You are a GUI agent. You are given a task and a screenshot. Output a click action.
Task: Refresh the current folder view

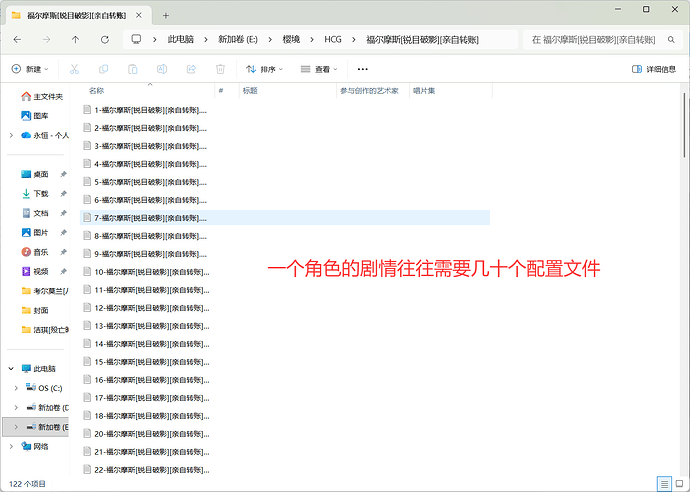[105, 40]
